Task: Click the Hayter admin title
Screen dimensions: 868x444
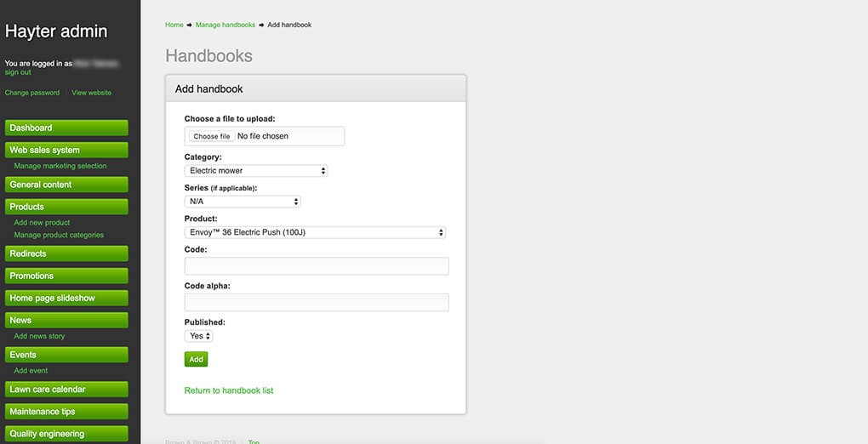Action: coord(56,31)
